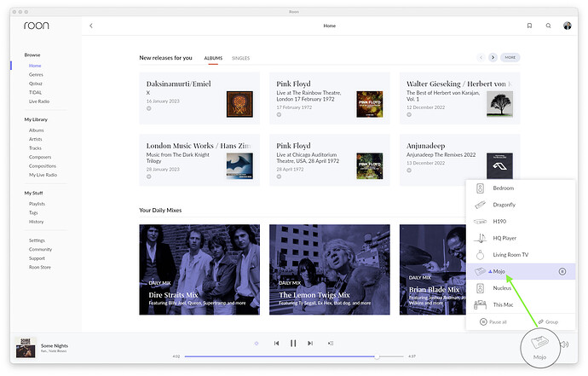
Task: Open Playlists under My Stuff
Action: pos(37,204)
